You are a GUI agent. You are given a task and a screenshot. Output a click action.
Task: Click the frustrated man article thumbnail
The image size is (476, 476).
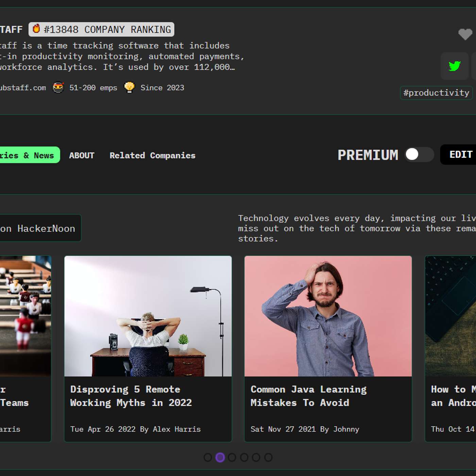(x=328, y=316)
